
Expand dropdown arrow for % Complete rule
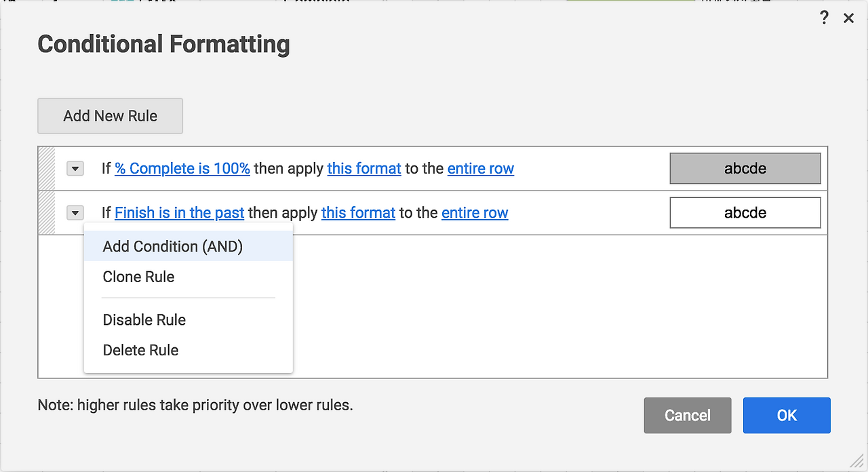tap(75, 169)
